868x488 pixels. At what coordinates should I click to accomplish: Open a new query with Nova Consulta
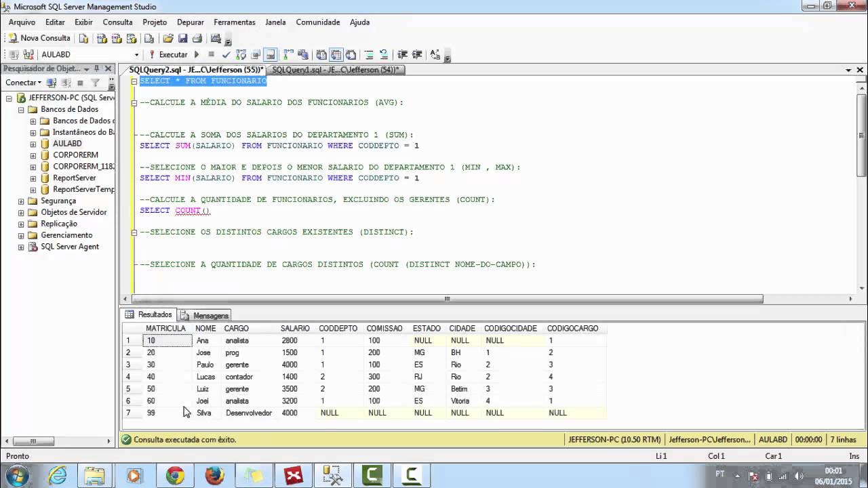click(x=39, y=38)
